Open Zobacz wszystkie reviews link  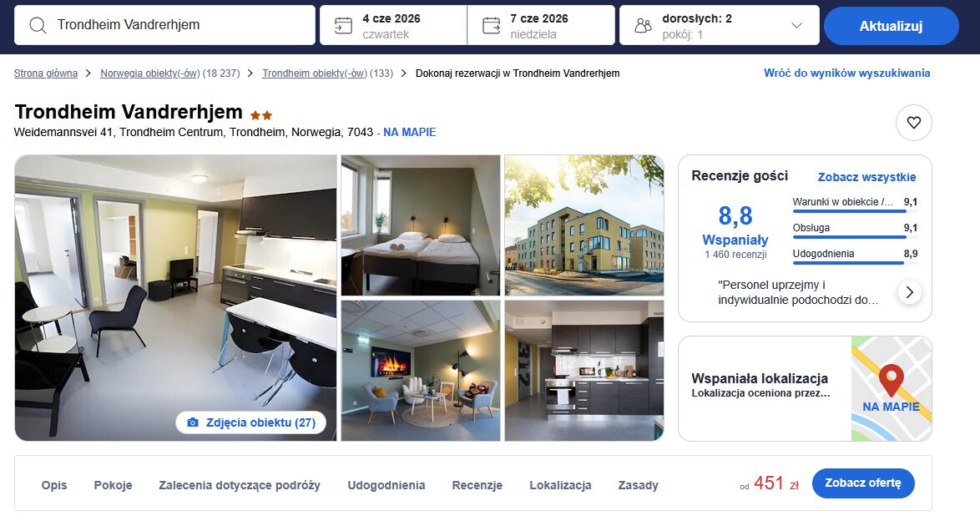[x=866, y=177]
